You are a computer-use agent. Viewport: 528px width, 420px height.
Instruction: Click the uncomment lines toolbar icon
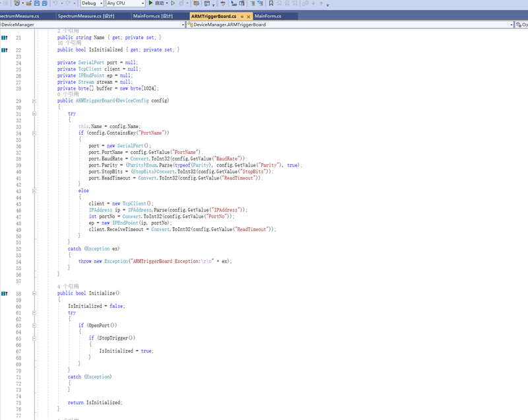260,3
